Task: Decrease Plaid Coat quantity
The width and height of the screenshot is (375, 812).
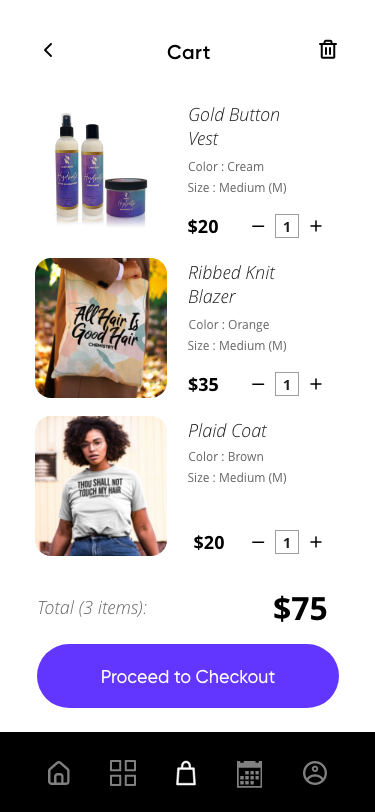Action: [x=258, y=542]
